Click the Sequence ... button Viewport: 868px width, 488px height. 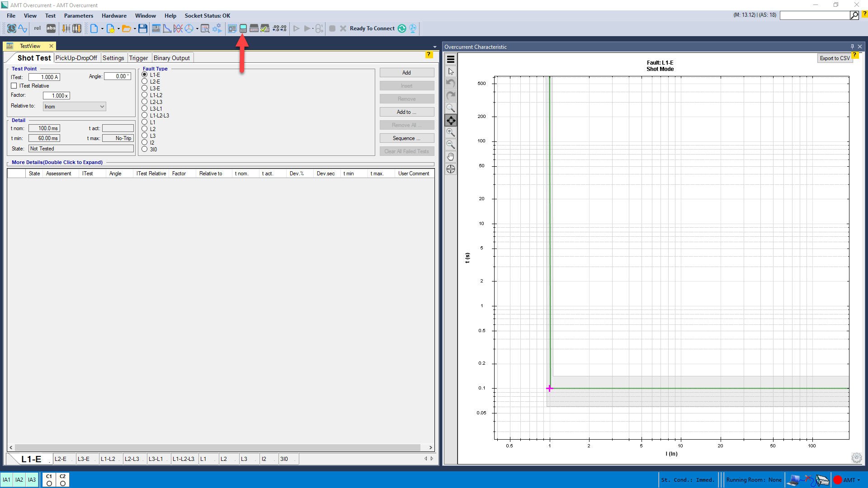coord(406,138)
